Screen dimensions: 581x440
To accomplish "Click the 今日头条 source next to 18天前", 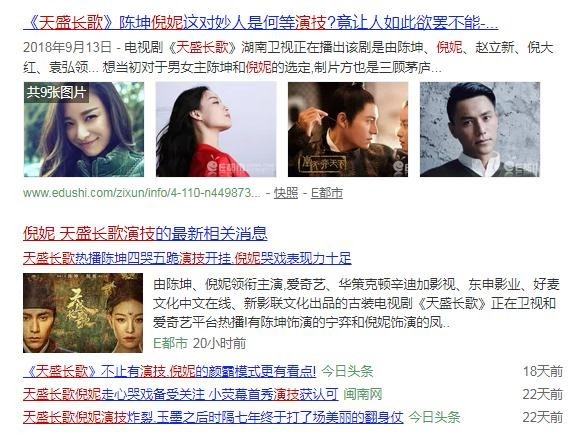I will [x=347, y=371].
